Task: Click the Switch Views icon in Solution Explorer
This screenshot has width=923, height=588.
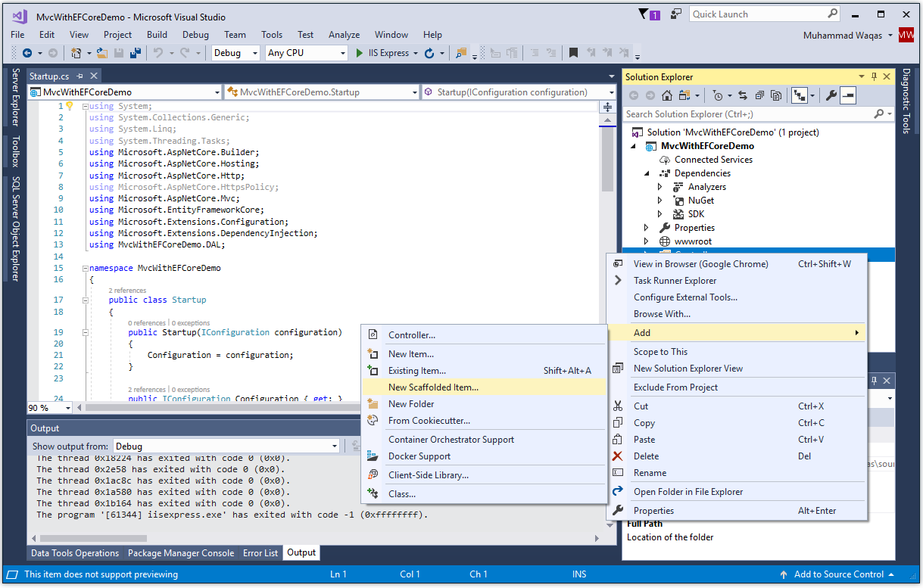Action: [685, 95]
